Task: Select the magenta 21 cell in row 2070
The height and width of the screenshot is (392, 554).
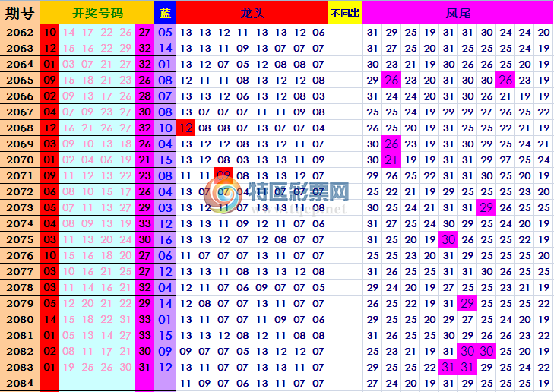Action: (392, 160)
